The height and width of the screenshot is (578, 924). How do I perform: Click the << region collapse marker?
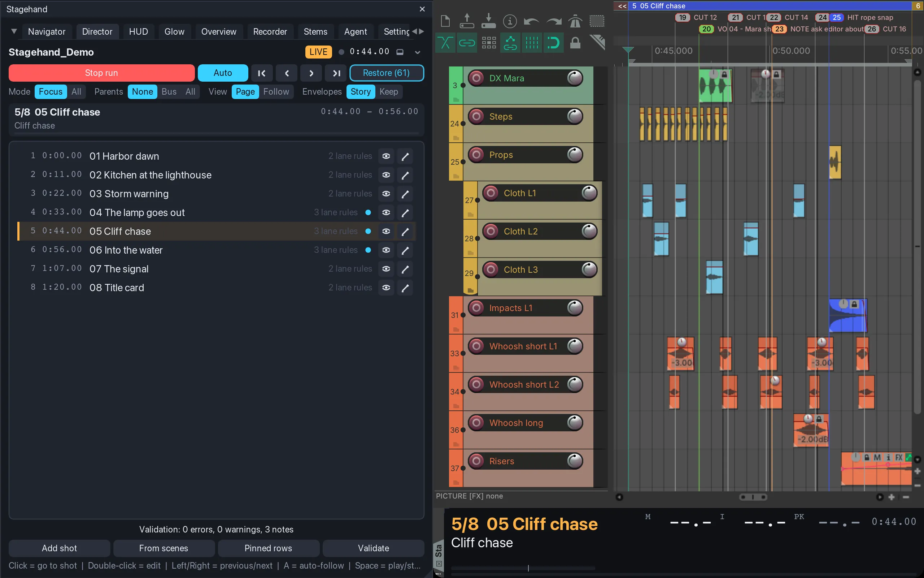(622, 6)
